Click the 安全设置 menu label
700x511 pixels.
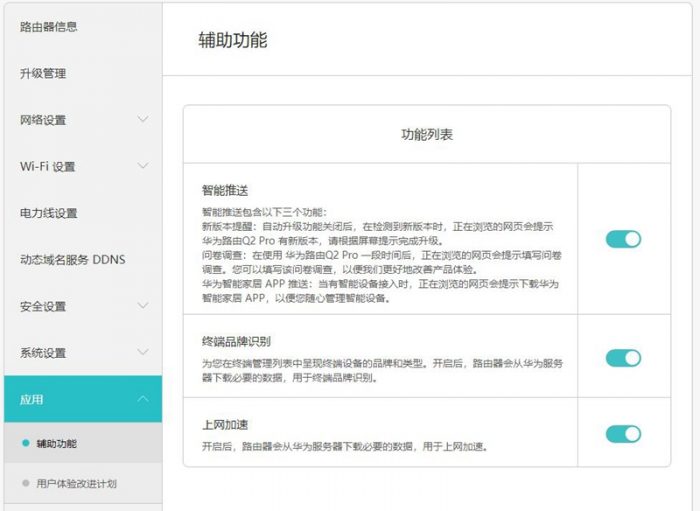(x=43, y=306)
